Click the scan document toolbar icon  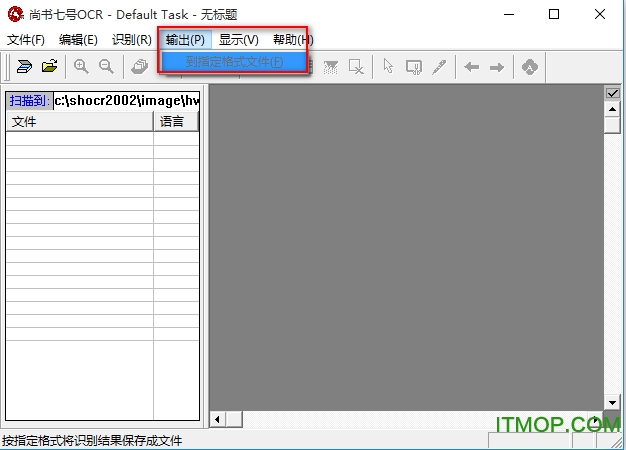click(x=23, y=67)
